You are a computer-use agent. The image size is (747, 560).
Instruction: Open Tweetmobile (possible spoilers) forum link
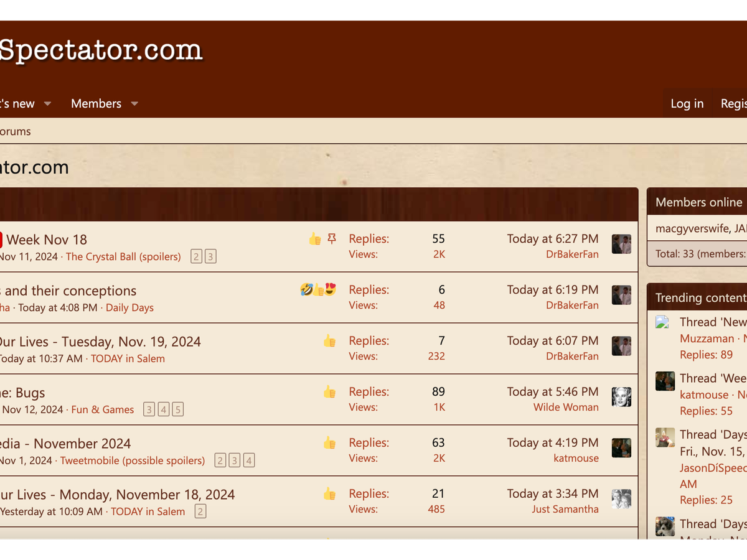coord(133,460)
